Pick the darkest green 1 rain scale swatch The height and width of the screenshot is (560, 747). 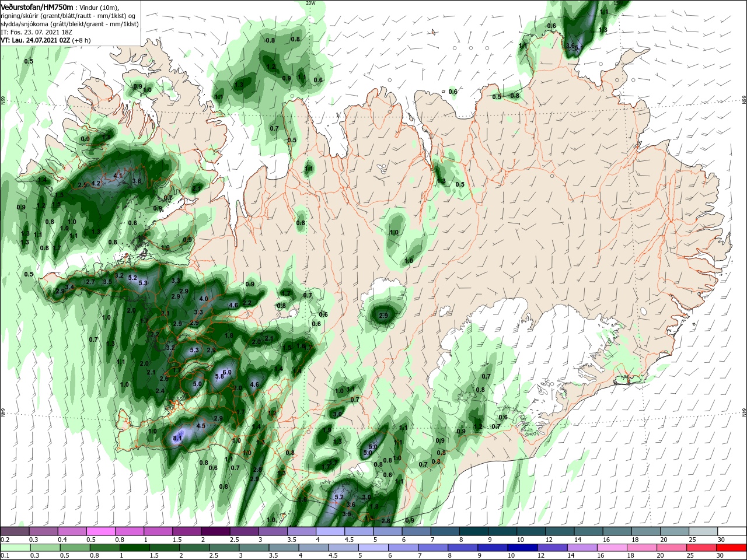(x=134, y=548)
